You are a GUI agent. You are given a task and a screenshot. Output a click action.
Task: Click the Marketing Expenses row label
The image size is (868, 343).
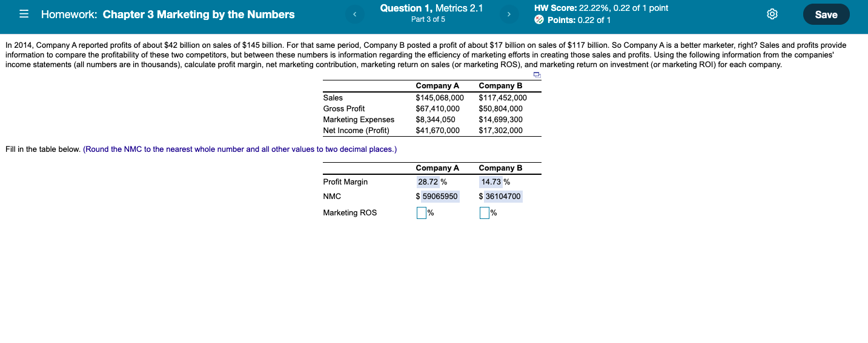click(x=359, y=119)
